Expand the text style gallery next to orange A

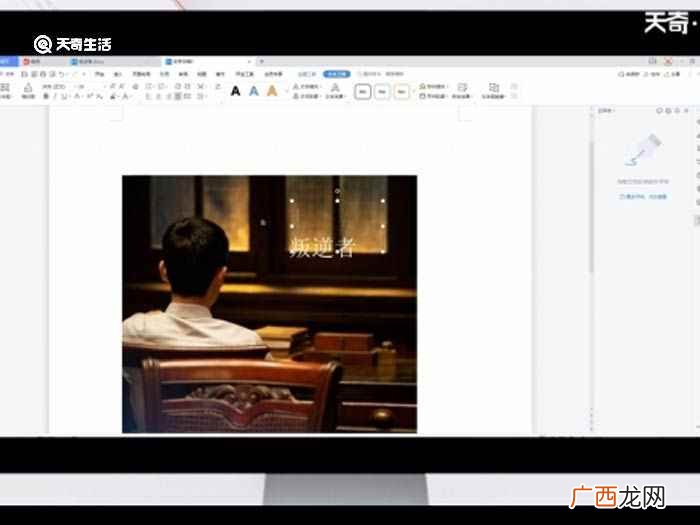tap(285, 92)
